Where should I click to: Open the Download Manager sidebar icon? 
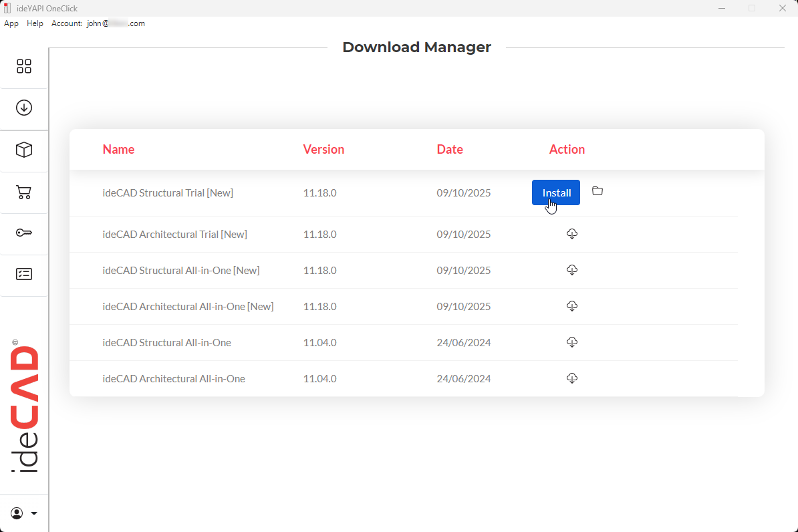pyautogui.click(x=24, y=108)
